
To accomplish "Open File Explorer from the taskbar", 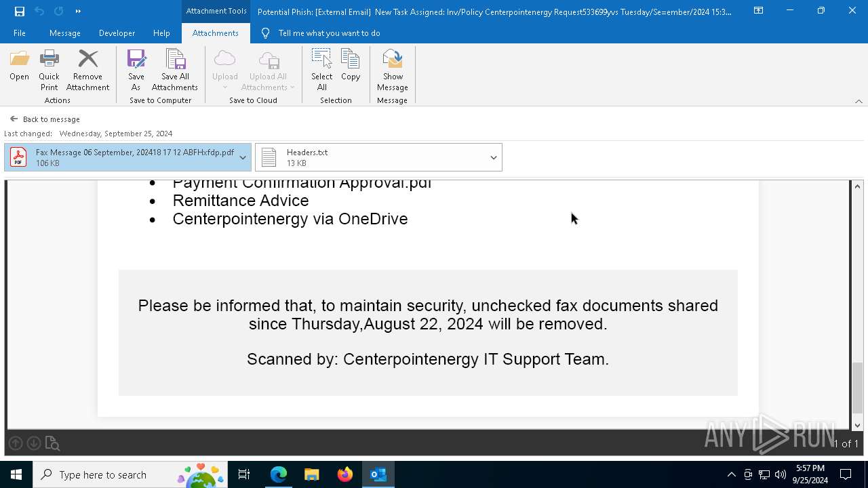I will tap(312, 474).
